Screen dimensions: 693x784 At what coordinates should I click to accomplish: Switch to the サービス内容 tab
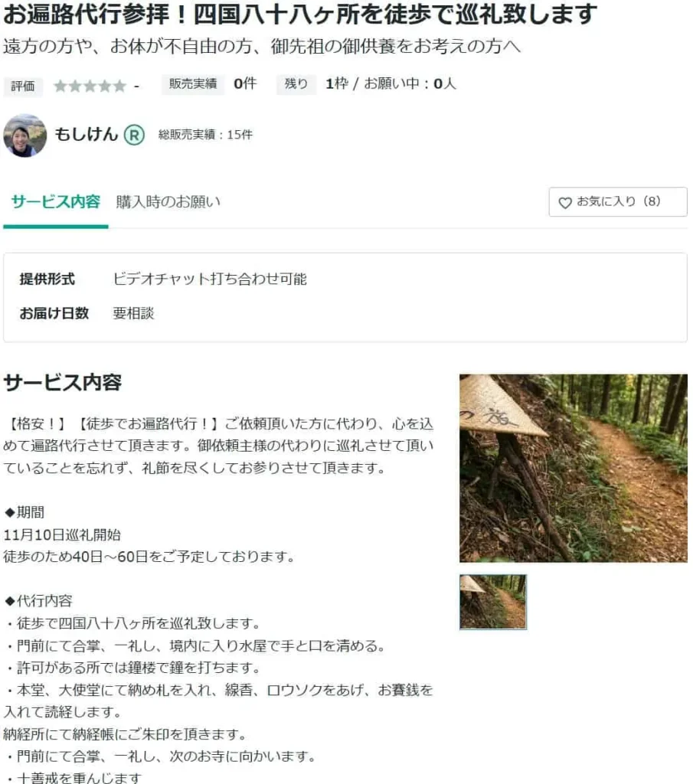coord(55,201)
